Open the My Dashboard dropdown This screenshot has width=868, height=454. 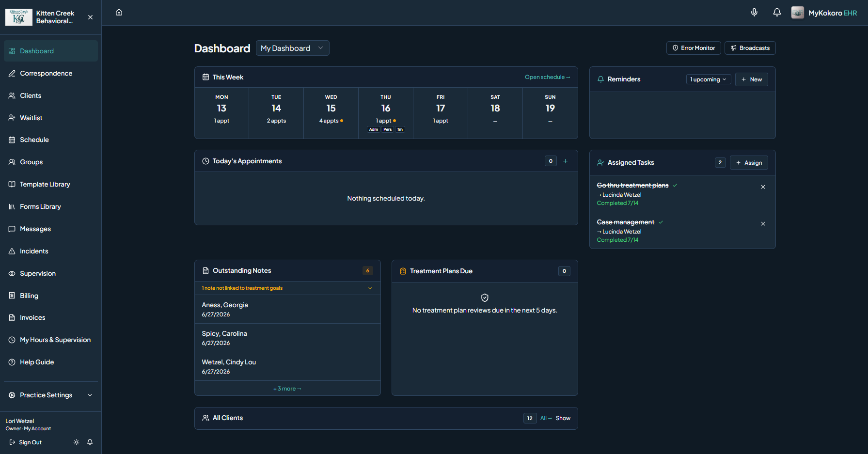click(x=293, y=48)
